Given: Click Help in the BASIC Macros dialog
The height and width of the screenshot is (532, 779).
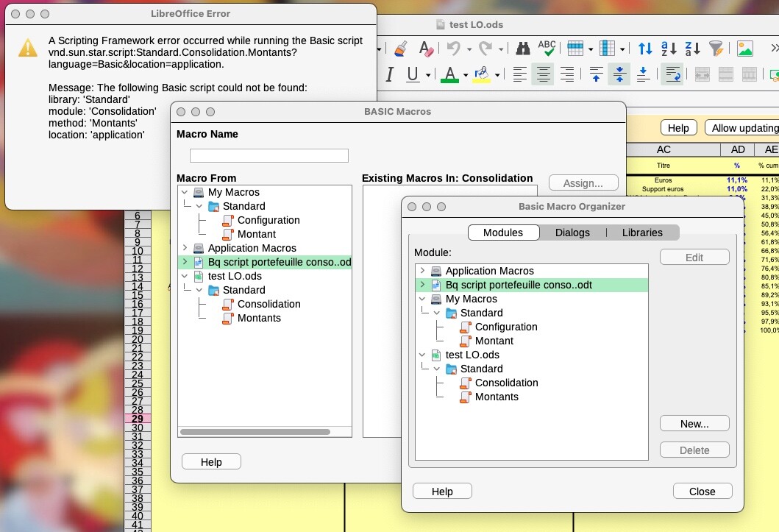Looking at the screenshot, I should pos(211,462).
